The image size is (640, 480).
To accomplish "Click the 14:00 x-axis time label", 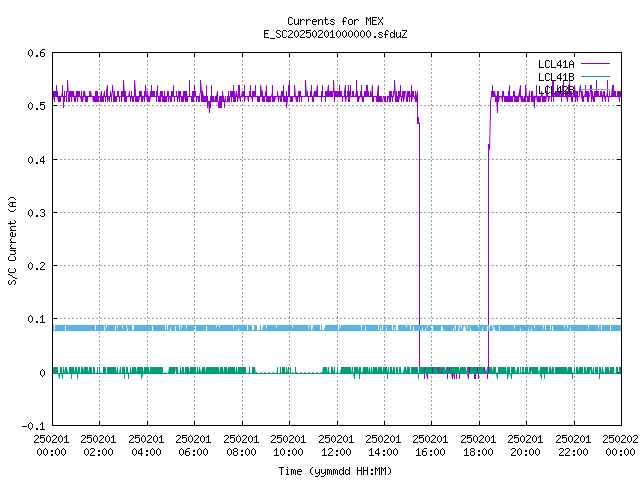I will pyautogui.click(x=383, y=452).
